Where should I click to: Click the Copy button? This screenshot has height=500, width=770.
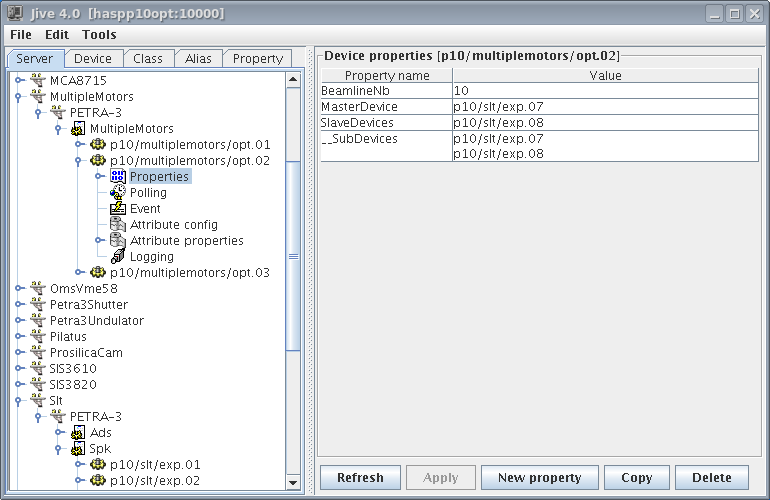(x=636, y=477)
